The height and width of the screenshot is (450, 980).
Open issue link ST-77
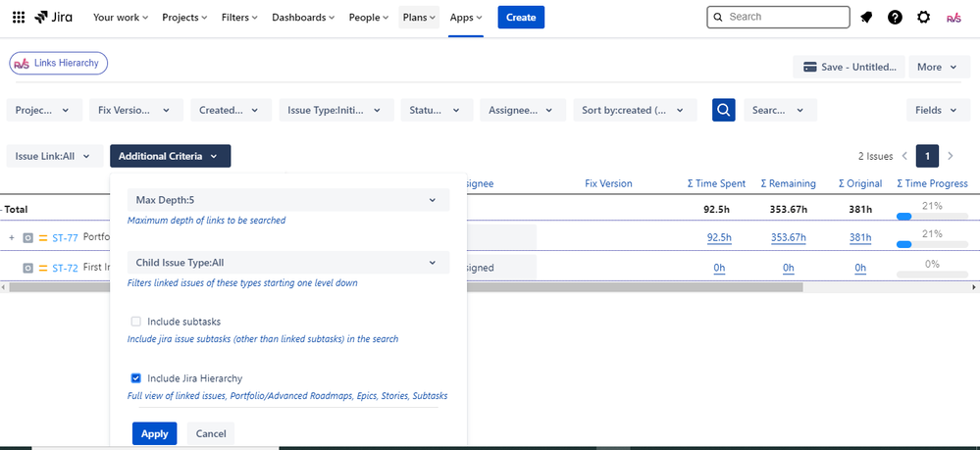pyautogui.click(x=65, y=237)
